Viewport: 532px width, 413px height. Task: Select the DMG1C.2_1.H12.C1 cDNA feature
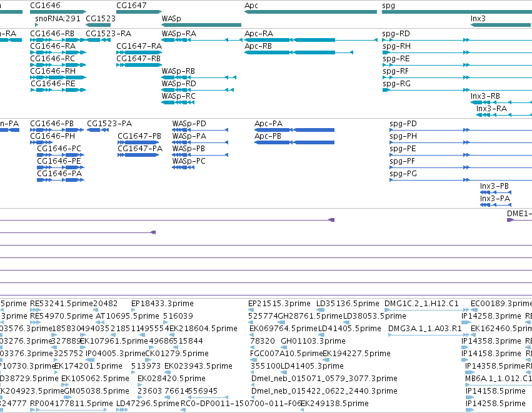click(427, 309)
